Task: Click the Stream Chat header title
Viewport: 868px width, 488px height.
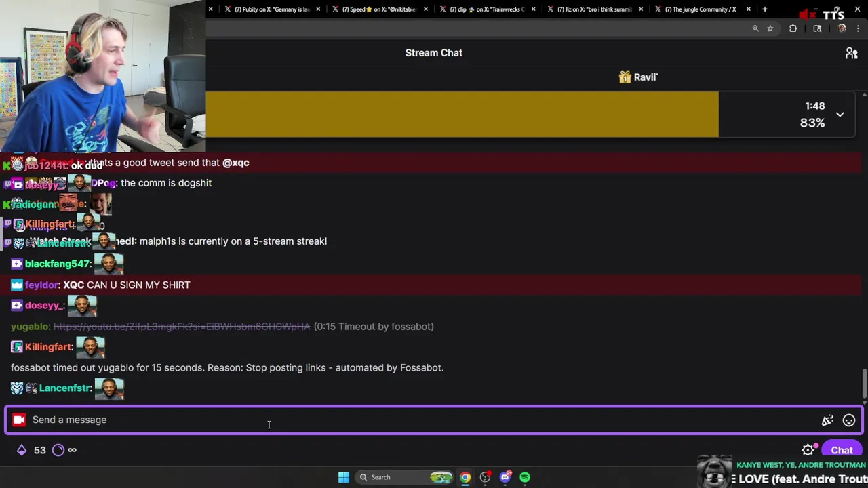Action: (434, 53)
